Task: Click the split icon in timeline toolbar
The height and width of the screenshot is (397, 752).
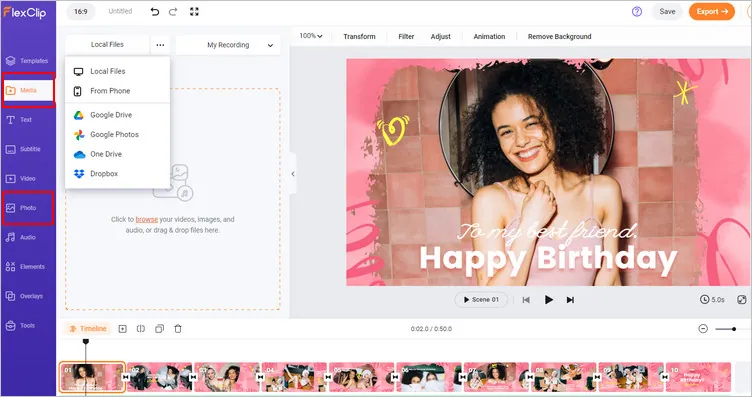Action: pyautogui.click(x=141, y=329)
